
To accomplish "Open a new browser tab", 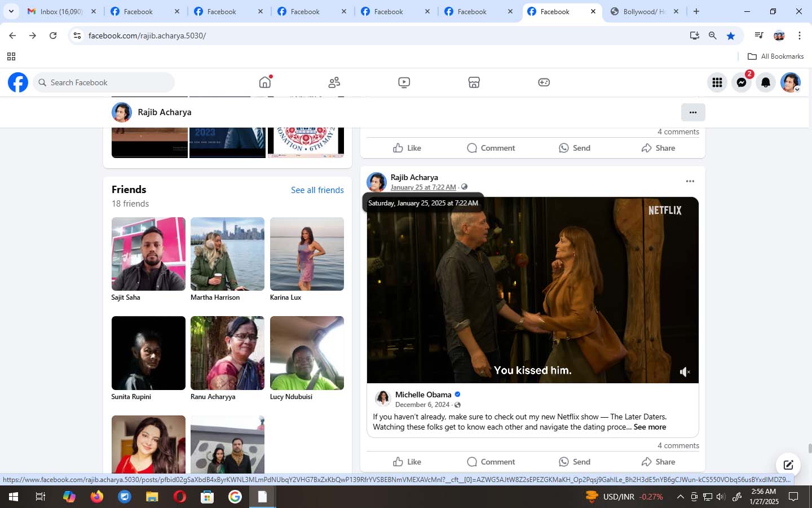I will coord(696,11).
